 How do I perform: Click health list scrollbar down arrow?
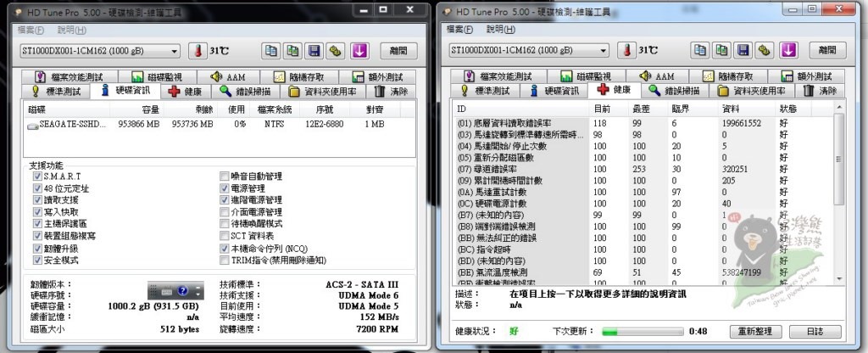tap(839, 278)
